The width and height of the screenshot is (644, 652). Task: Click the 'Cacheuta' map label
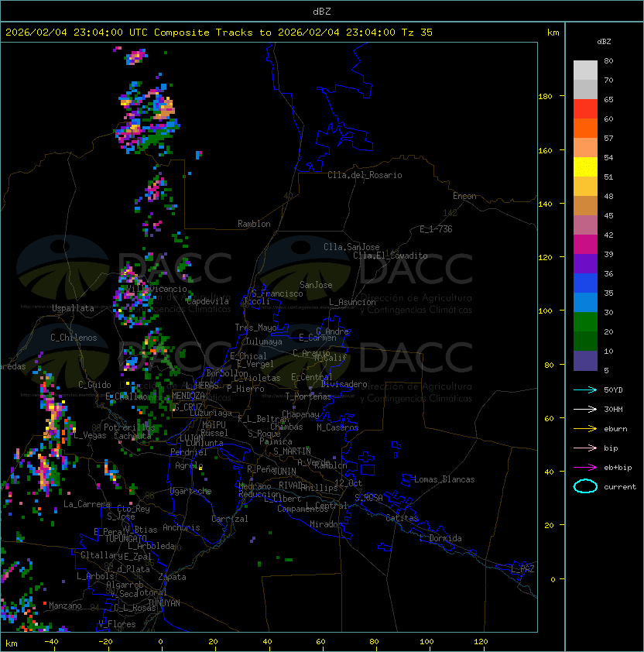tap(132, 436)
